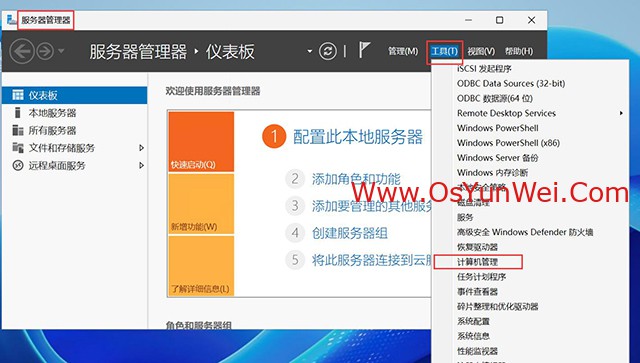
Task: Choose 服务 from the Tools menu
Action: tap(530, 217)
